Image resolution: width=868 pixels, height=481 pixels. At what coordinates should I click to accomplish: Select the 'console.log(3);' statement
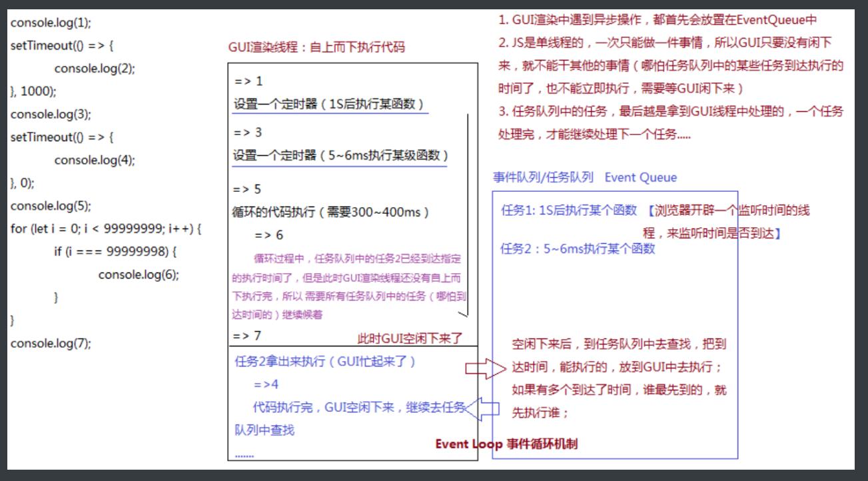coord(51,114)
